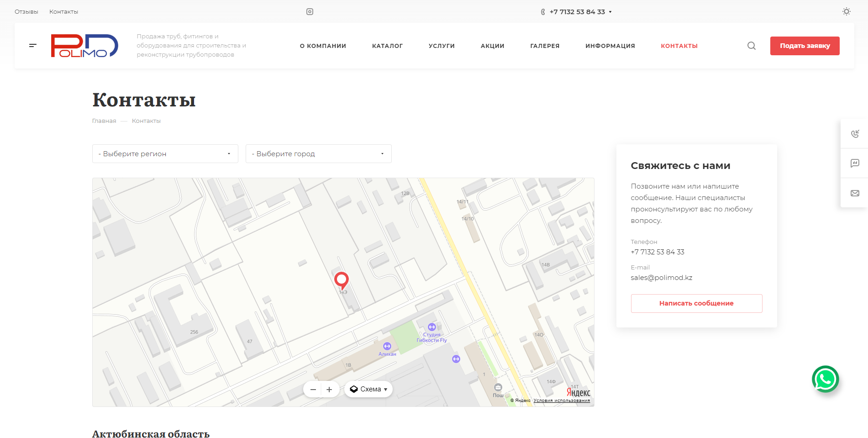Click the envelope icon in side panel
Screen dimensions: 868x438
pos(855,193)
